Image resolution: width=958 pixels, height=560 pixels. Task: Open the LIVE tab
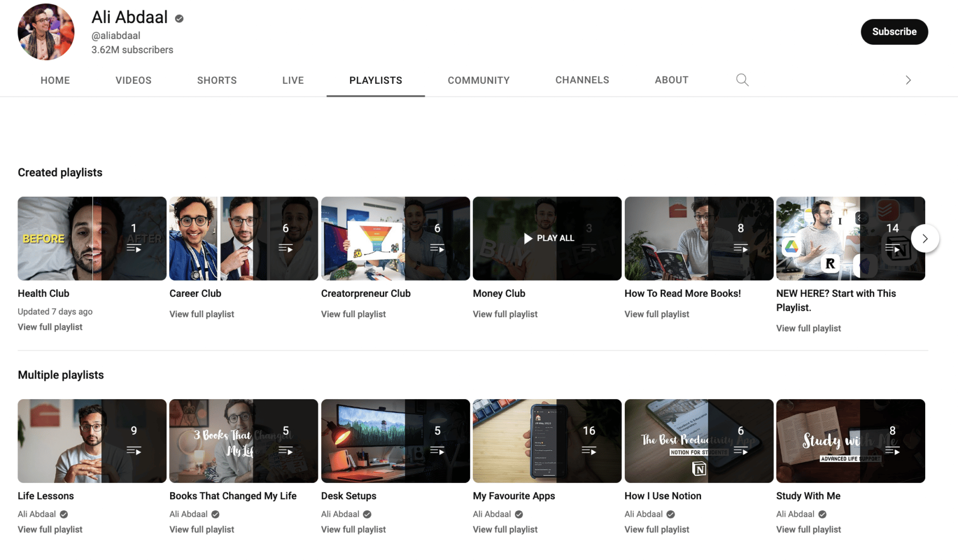pos(293,80)
